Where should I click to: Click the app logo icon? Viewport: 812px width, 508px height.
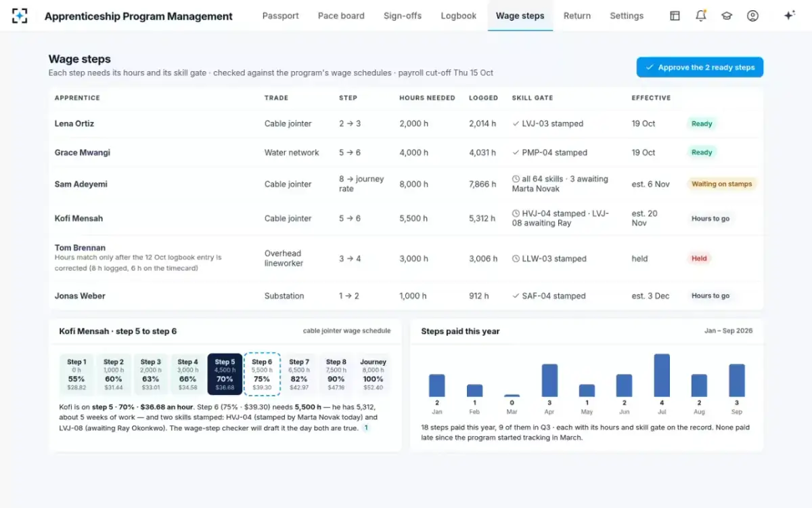click(20, 16)
